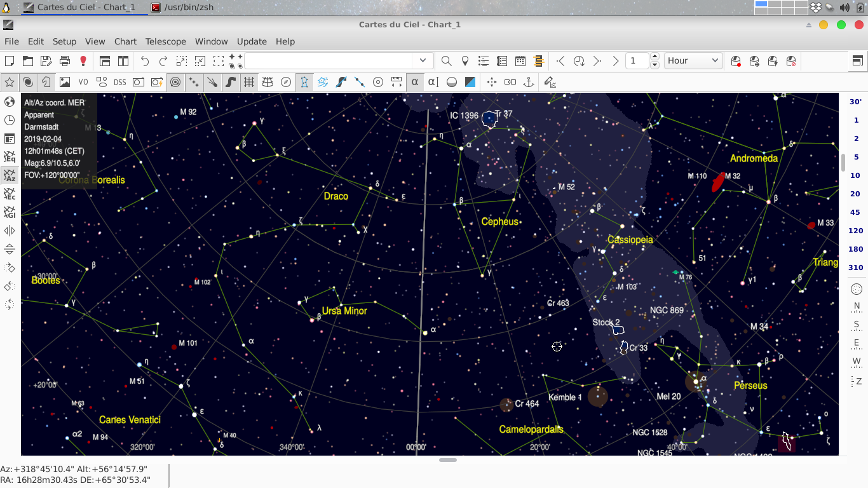Open the View menu
868x488 pixels.
[95, 41]
